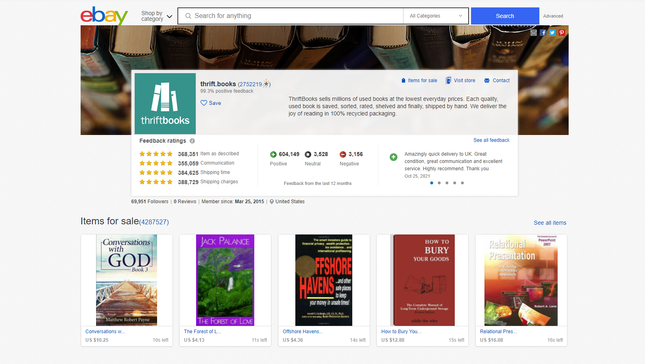Click the 604,149 positive feedback count
Image resolution: width=645 pixels, height=364 pixels.
pyautogui.click(x=289, y=154)
